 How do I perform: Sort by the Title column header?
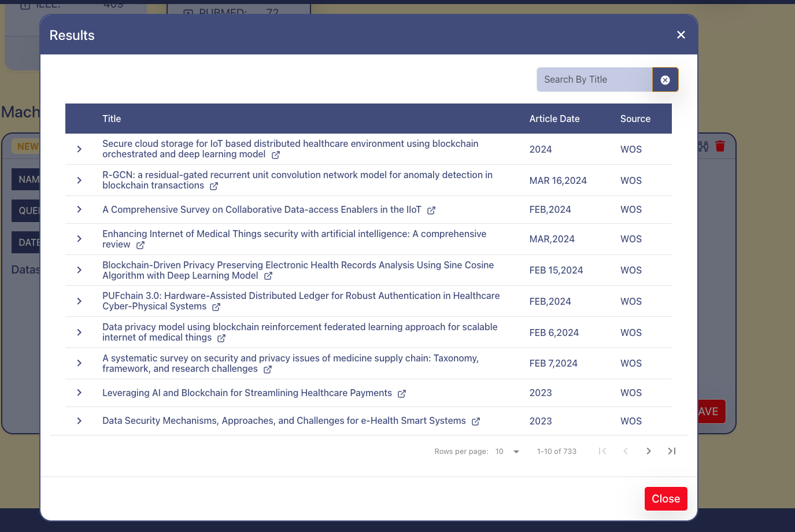(112, 119)
